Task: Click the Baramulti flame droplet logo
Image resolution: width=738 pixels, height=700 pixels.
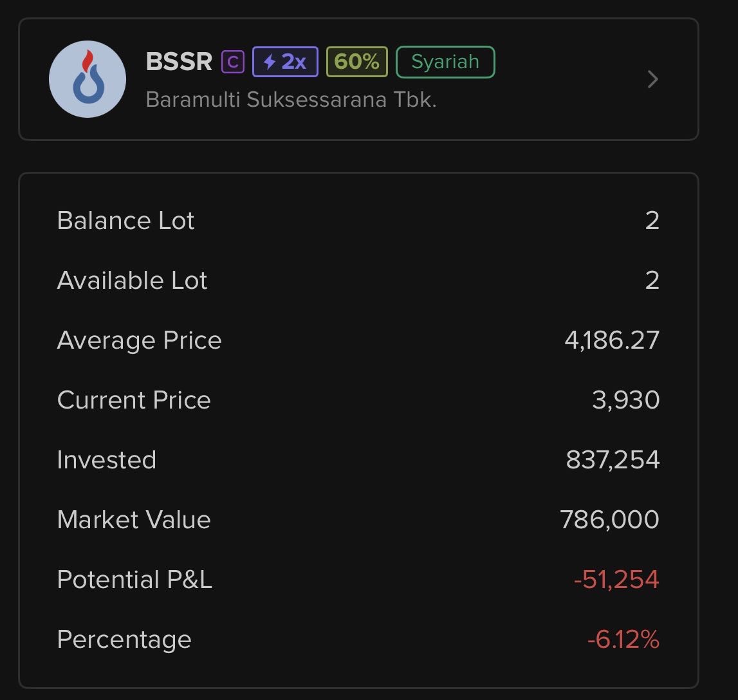Action: (x=88, y=79)
